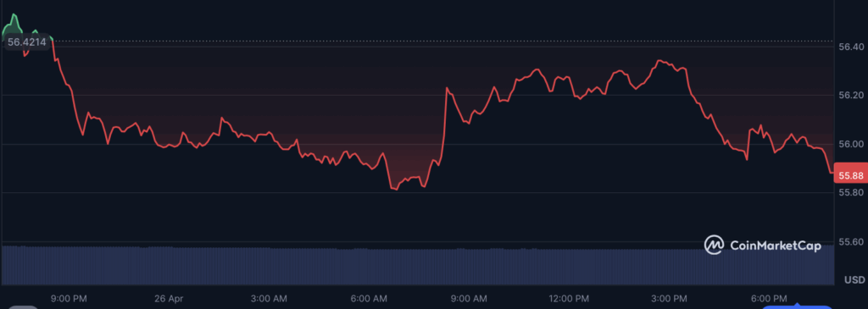
Task: Click the 12:00 PM time axis label
Action: (569, 298)
